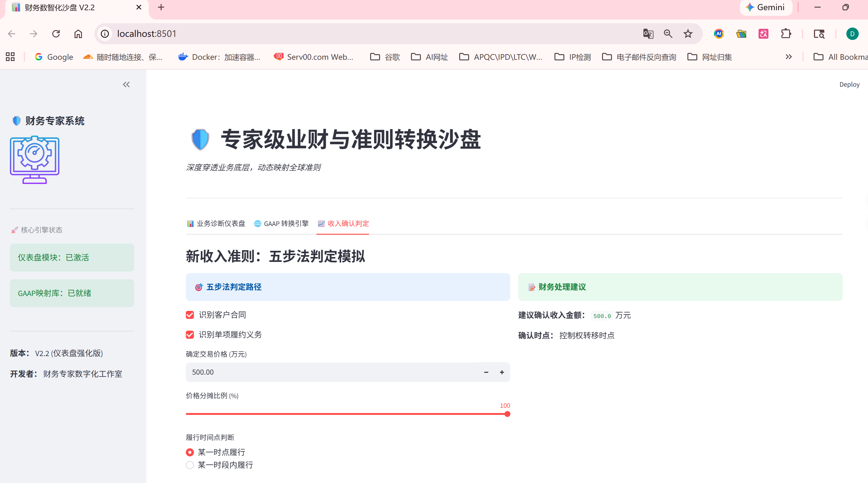Open the extensions puzzle icon
868x483 pixels.
pos(786,34)
